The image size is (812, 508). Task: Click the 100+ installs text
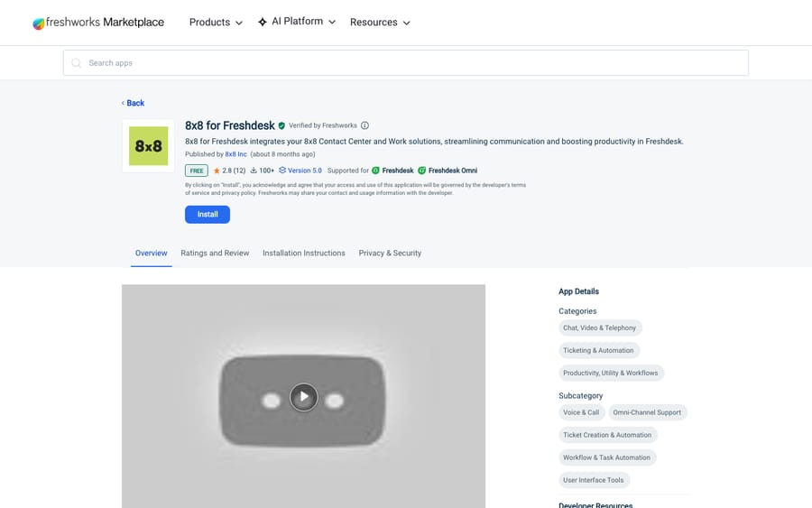(267, 171)
